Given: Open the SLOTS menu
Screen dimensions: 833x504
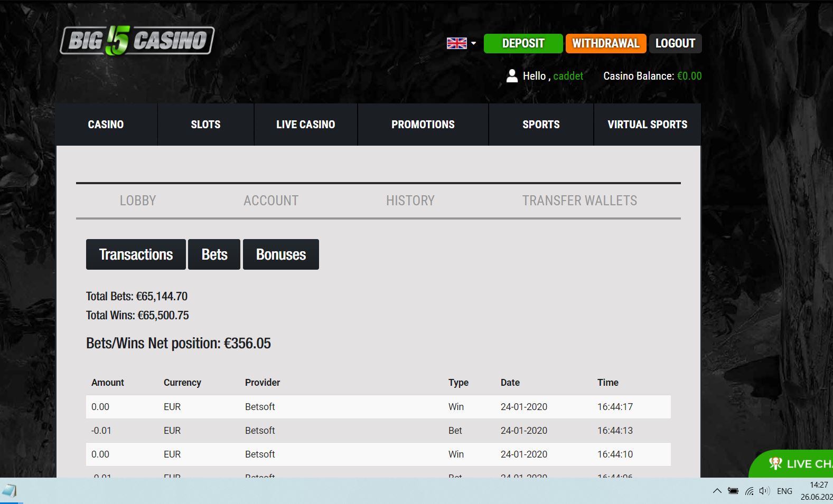Looking at the screenshot, I should (205, 125).
